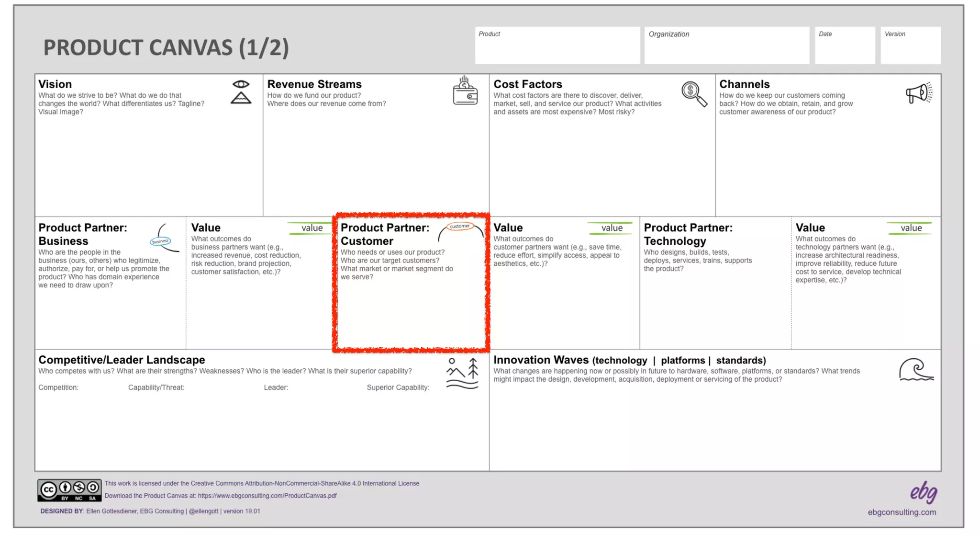Open the ebgconsulting.com ProductCanvas.pdf download link

pyautogui.click(x=267, y=496)
